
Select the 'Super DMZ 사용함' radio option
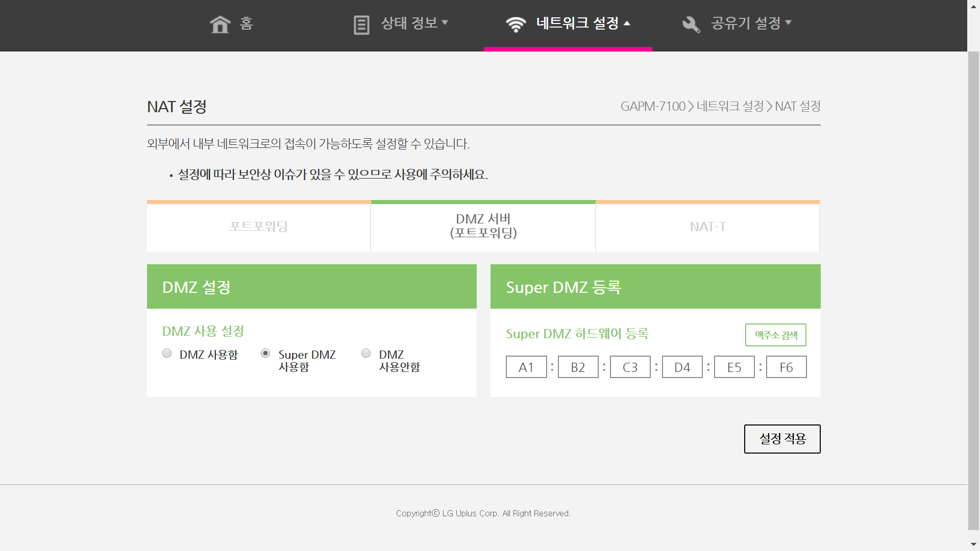click(x=265, y=353)
